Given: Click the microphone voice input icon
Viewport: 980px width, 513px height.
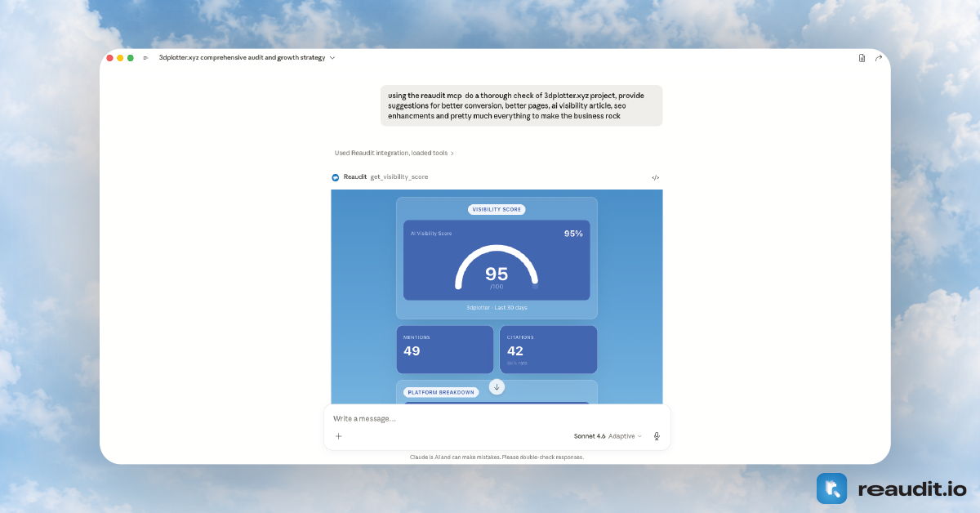Looking at the screenshot, I should tap(657, 436).
